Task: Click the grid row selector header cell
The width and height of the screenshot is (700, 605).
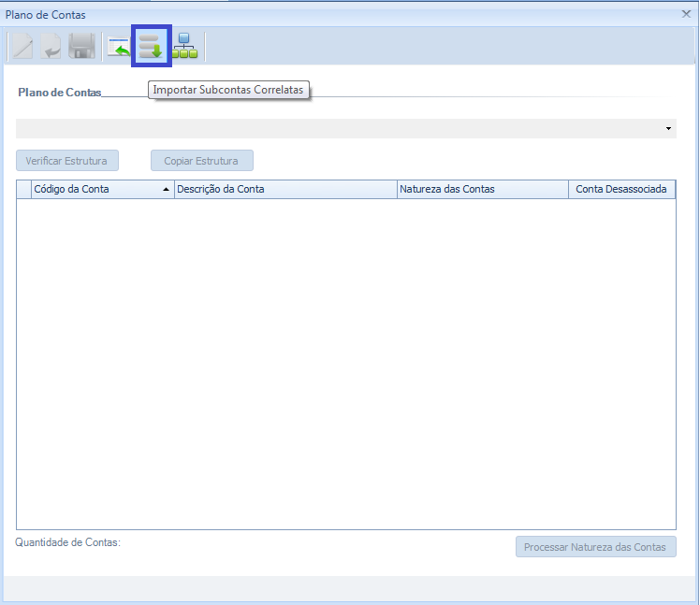Action: pos(23,189)
